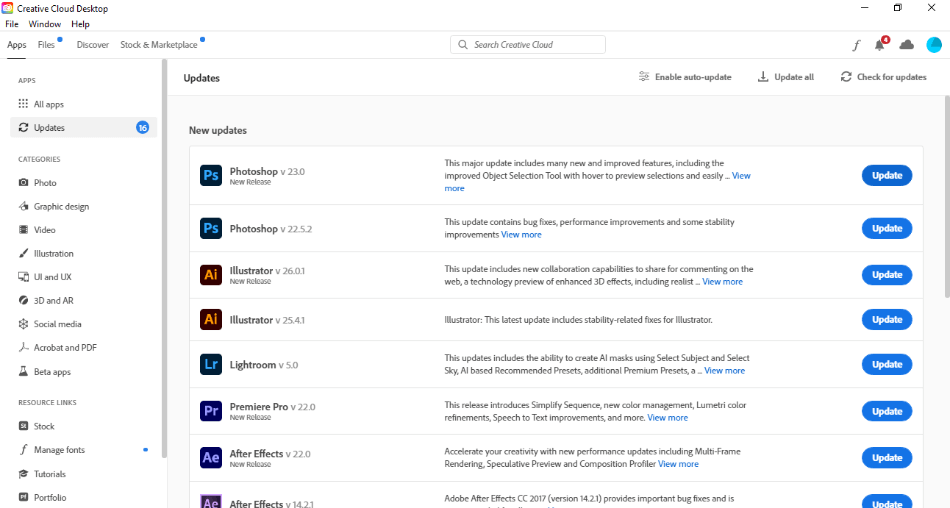This screenshot has height=508, width=950.
Task: Click the Photoshop v 22.5.2 app icon
Action: 211,229
